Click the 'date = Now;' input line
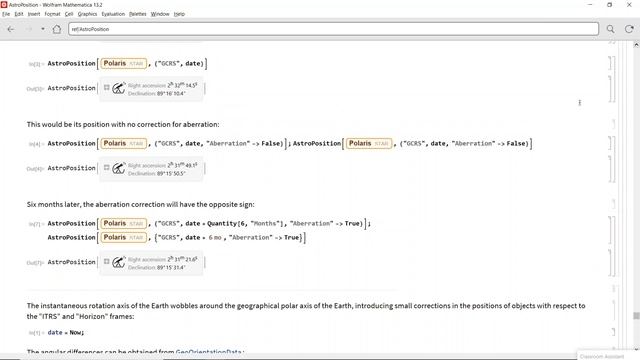 66,333
